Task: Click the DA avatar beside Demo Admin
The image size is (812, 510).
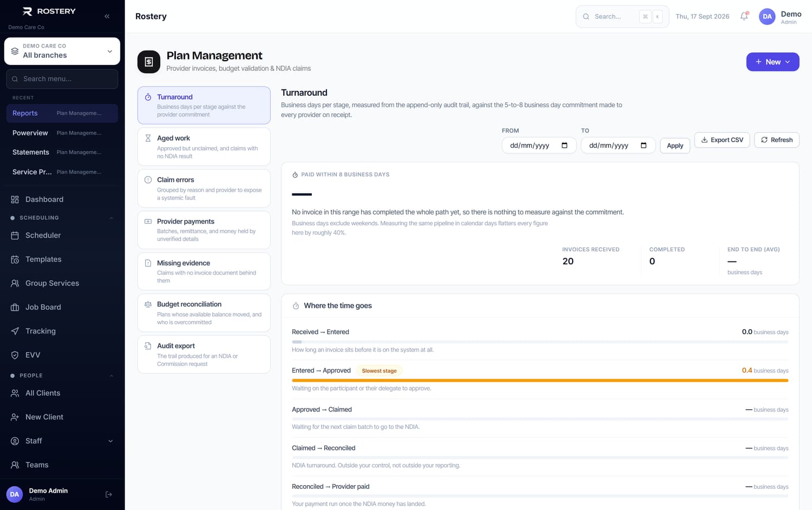Action: coord(15,494)
